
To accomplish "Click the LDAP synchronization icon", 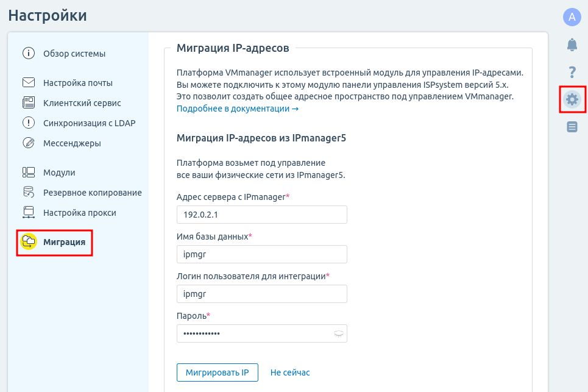I will pos(29,123).
